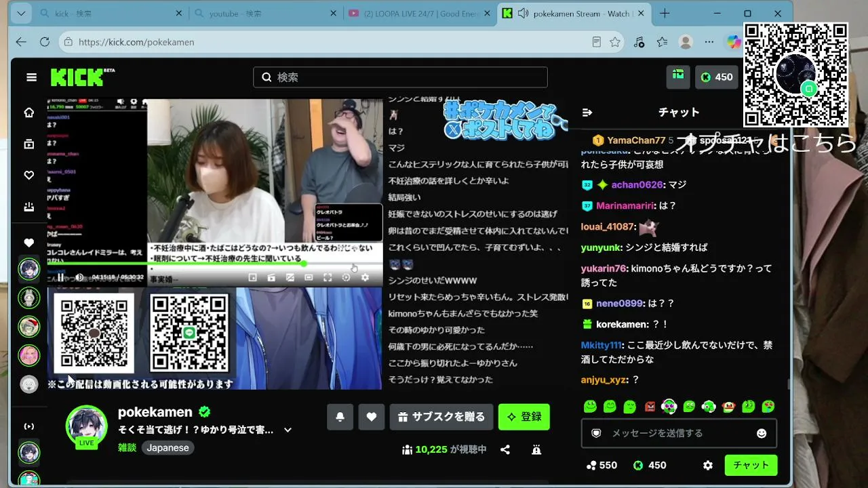Seek on the green video progress bar

(215, 264)
